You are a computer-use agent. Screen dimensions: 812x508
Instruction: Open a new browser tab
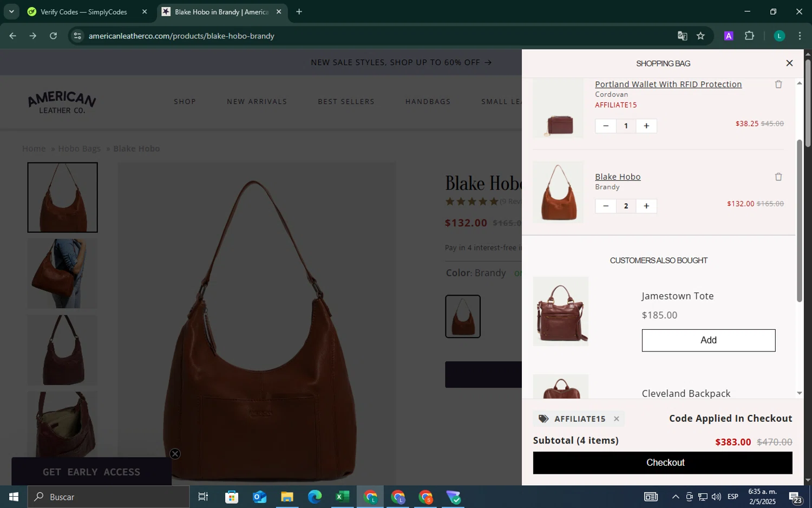point(299,12)
